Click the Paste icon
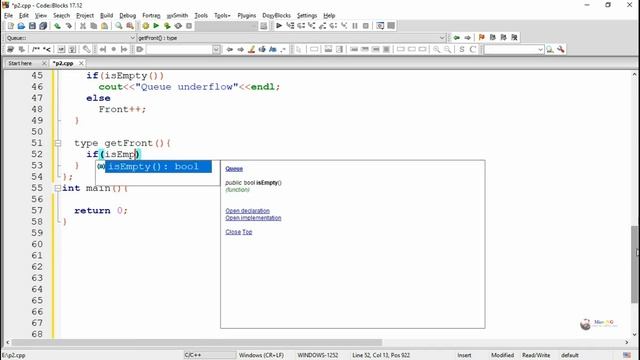Image resolution: width=640 pixels, height=360 pixels. coord(104,26)
